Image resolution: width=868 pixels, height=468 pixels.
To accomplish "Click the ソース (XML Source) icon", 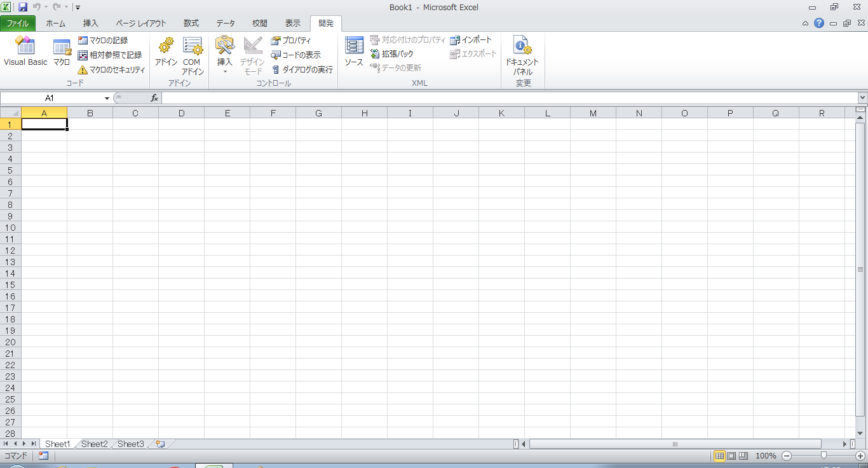I will click(x=354, y=52).
